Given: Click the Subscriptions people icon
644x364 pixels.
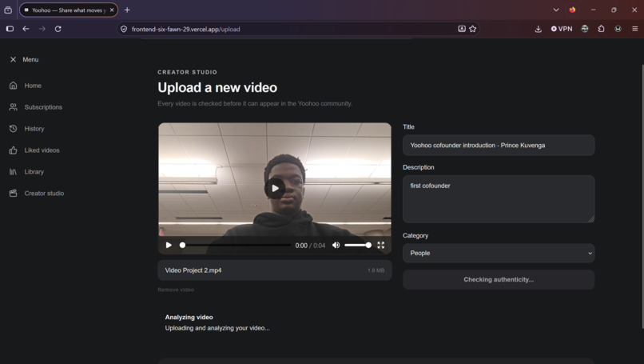Looking at the screenshot, I should [13, 107].
